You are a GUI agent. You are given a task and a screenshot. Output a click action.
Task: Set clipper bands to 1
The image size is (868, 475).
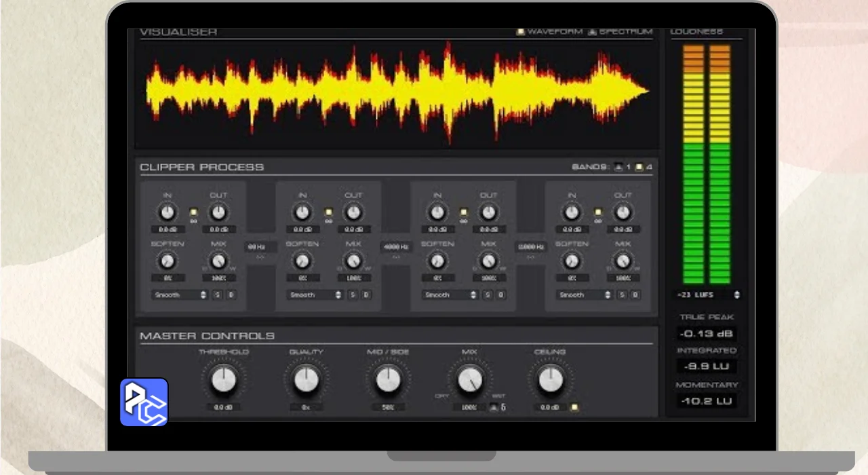[618, 167]
